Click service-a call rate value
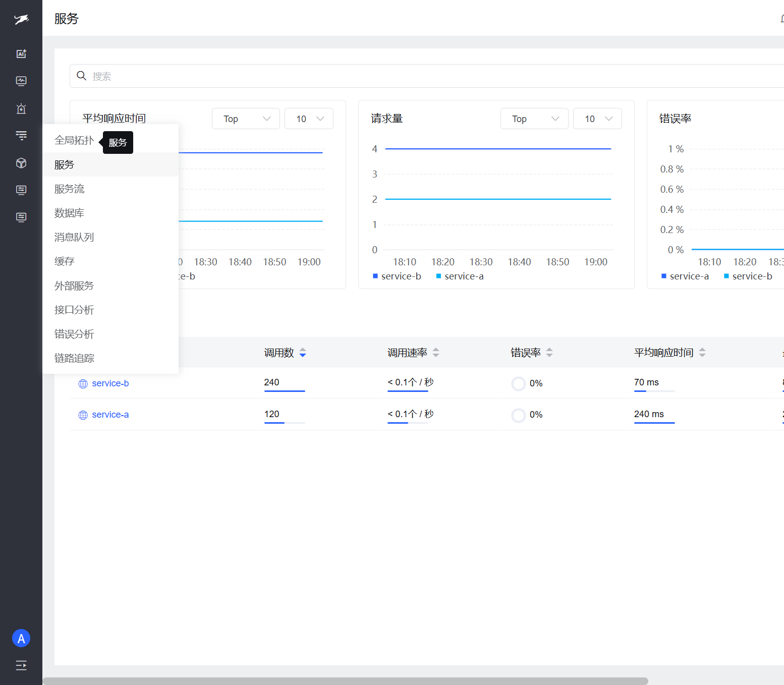Screen dimensions: 784x685 pyautogui.click(x=411, y=414)
